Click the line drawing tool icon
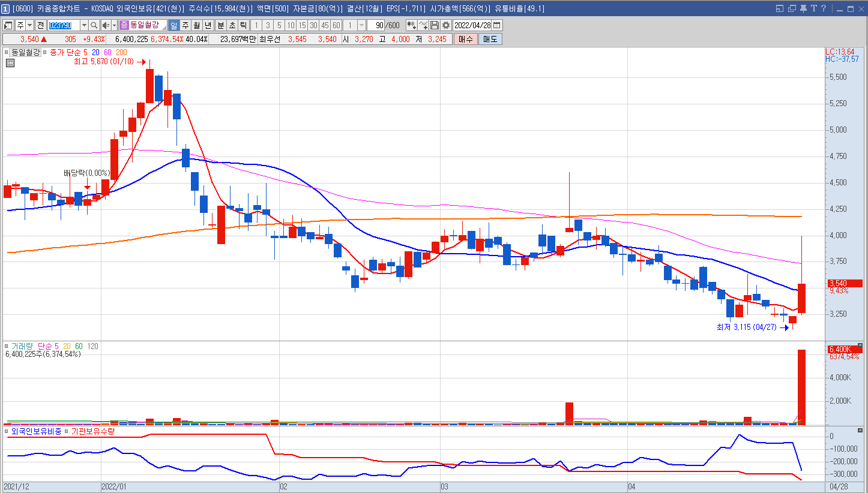The image size is (868, 493). 423,25
